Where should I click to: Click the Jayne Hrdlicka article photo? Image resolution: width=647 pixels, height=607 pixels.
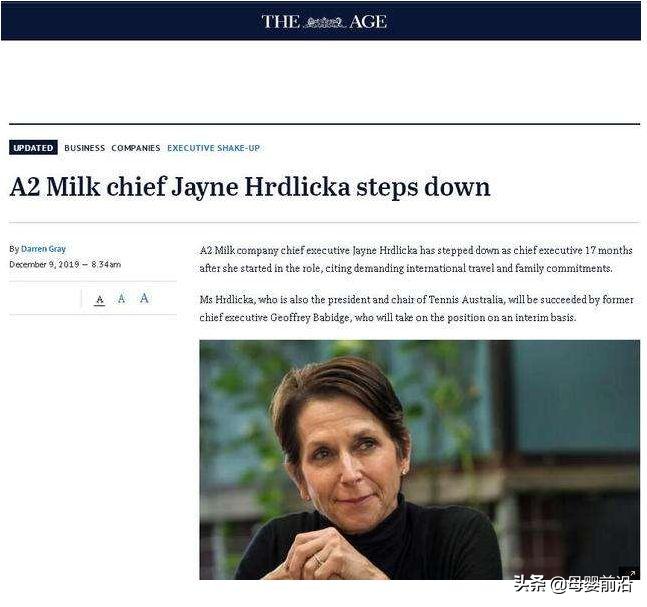click(x=419, y=459)
